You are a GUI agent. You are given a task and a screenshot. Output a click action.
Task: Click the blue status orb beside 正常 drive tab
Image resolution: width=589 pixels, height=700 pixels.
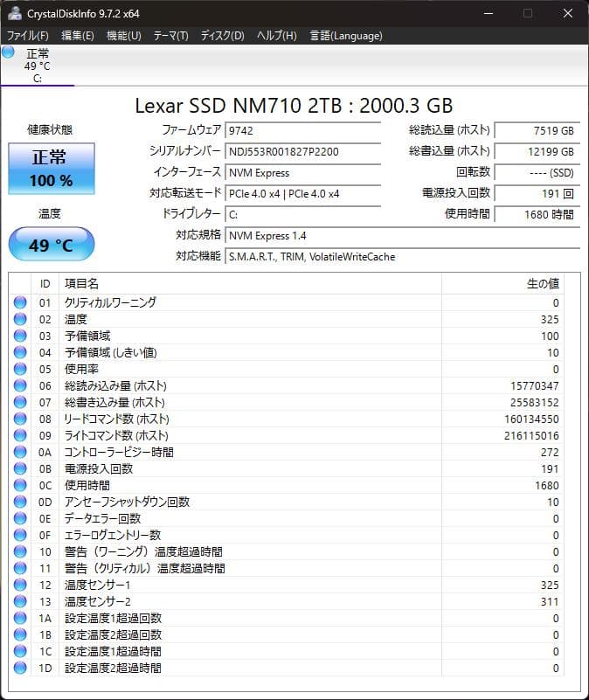pyautogui.click(x=8, y=52)
